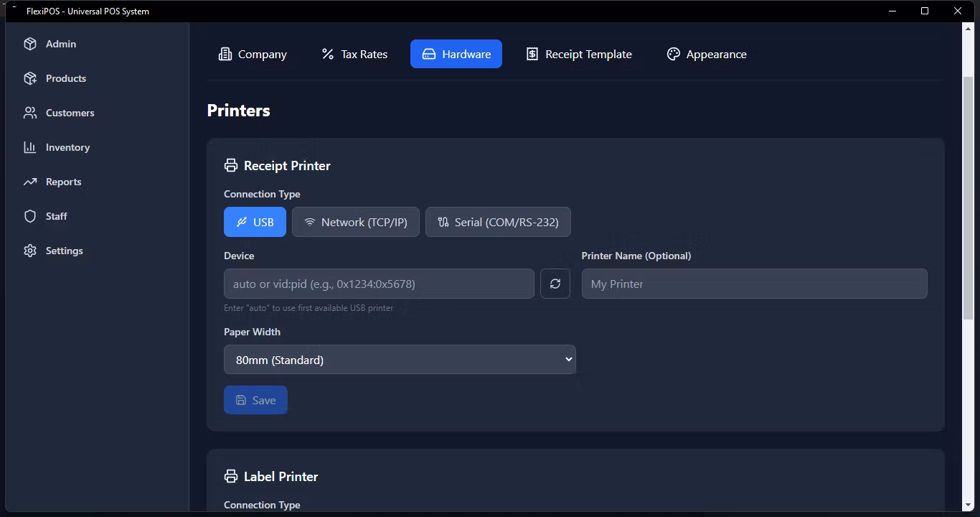Click the Settings gear icon in sidebar
The width and height of the screenshot is (980, 517).
coord(30,251)
